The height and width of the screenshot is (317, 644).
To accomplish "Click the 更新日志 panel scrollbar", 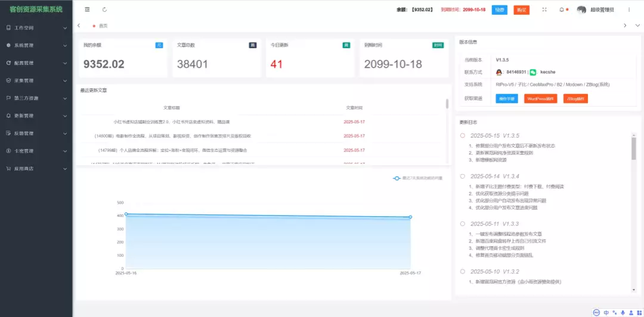I will click(633, 149).
